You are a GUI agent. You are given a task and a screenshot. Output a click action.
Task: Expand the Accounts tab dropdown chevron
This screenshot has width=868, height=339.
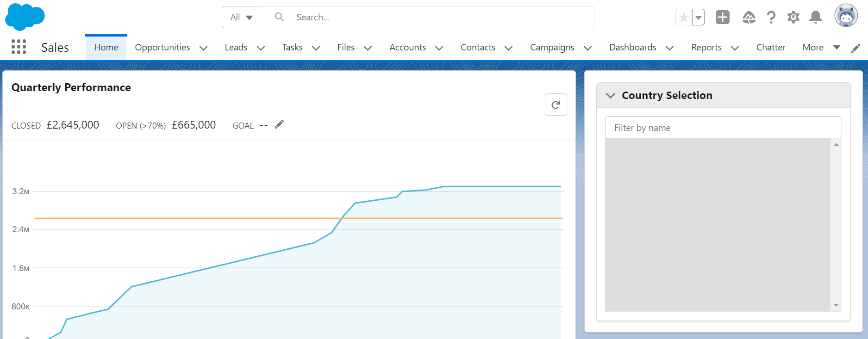tap(439, 48)
